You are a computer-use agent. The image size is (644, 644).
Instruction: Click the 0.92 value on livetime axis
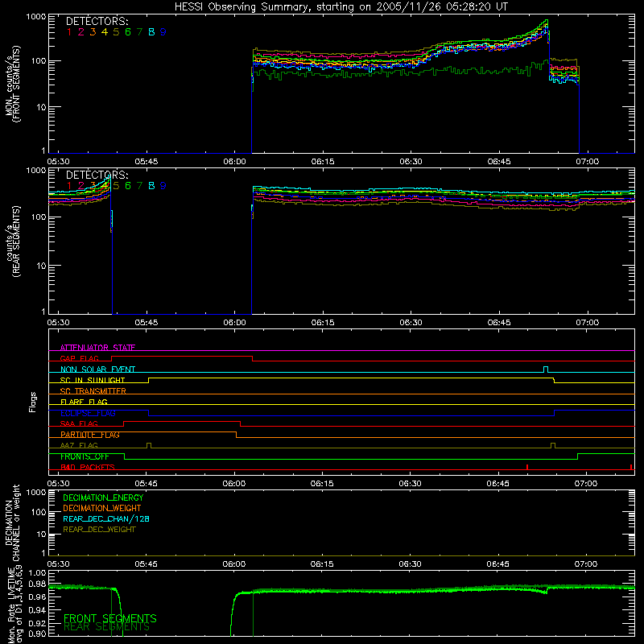37,621
